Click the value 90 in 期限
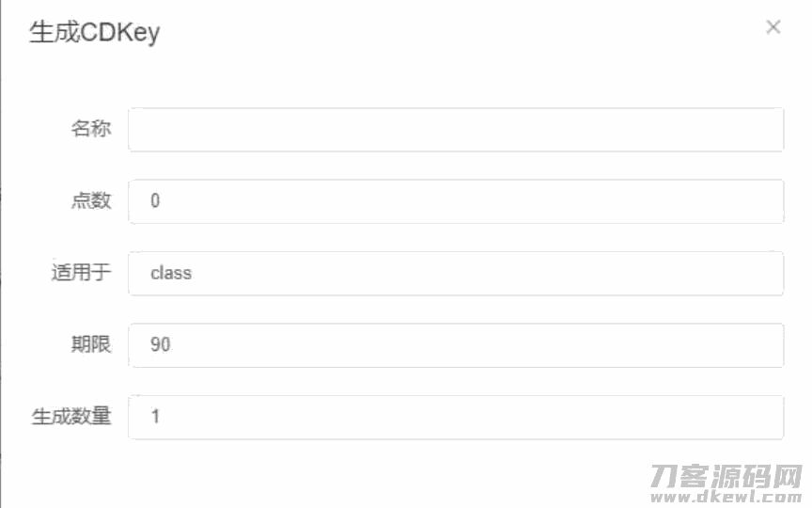This screenshot has height=508, width=812. pos(161,345)
